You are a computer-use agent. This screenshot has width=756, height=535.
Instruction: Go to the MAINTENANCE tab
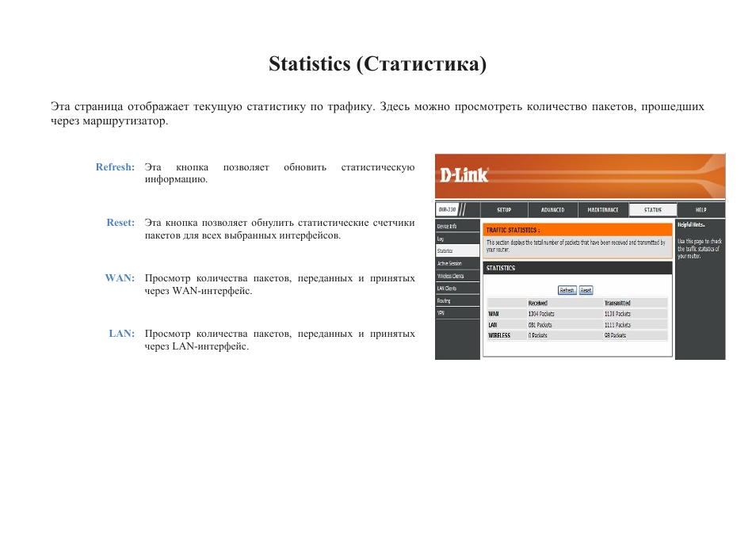[602, 210]
